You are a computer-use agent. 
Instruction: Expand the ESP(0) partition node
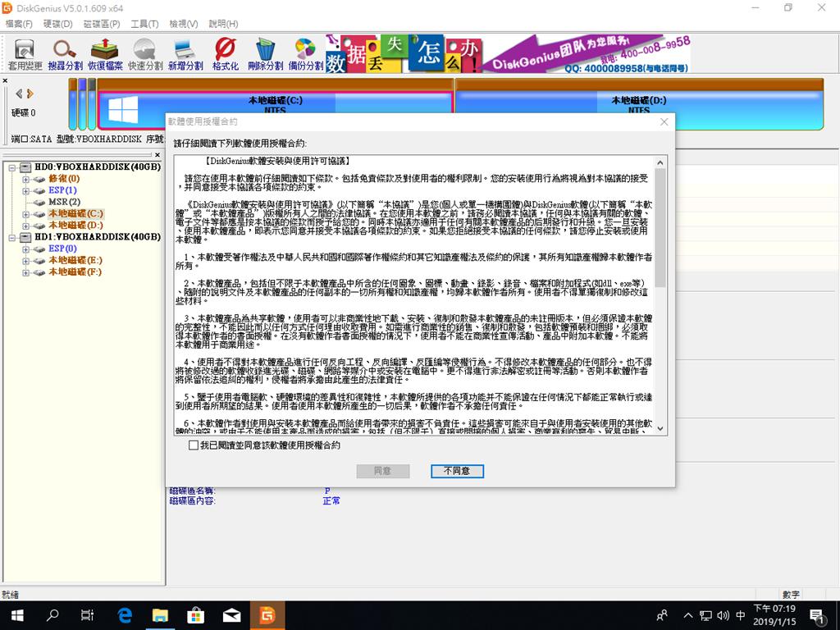point(25,249)
